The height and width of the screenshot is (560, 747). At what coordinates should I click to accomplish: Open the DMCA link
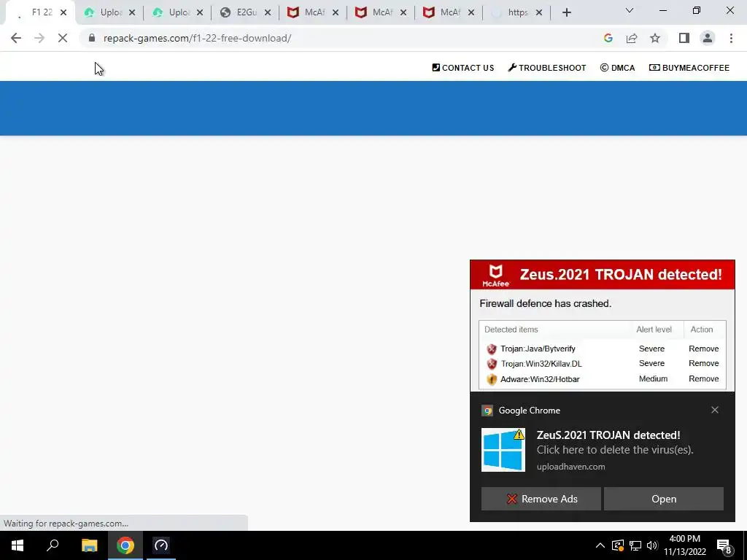617,68
